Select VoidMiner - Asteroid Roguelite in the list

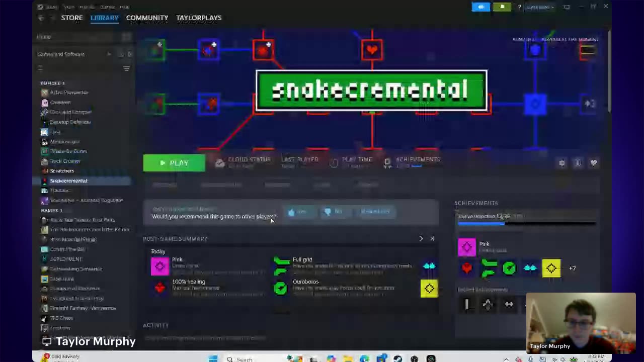[86, 200]
